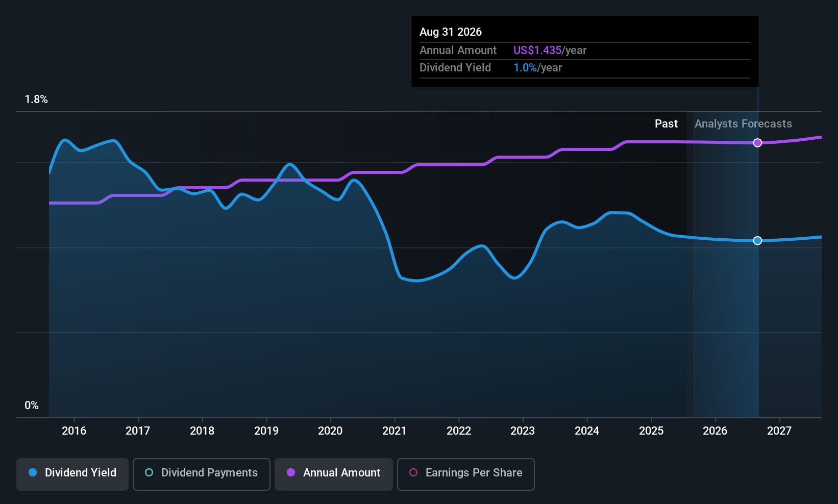Click the 2024 x-axis label

point(587,431)
